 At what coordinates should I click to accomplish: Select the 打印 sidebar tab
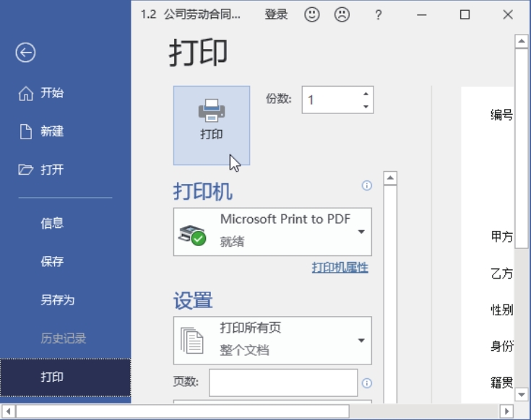65,377
